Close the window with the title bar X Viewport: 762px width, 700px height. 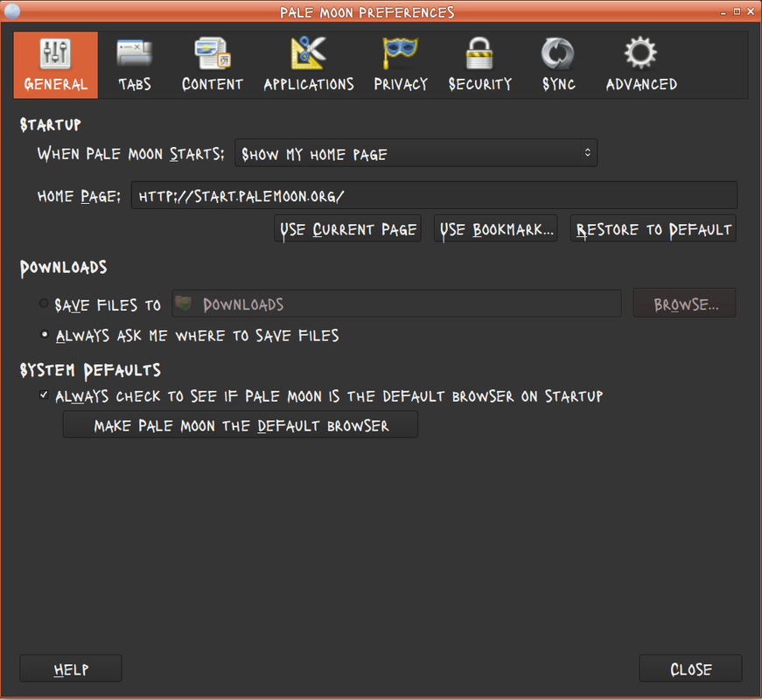point(751,11)
